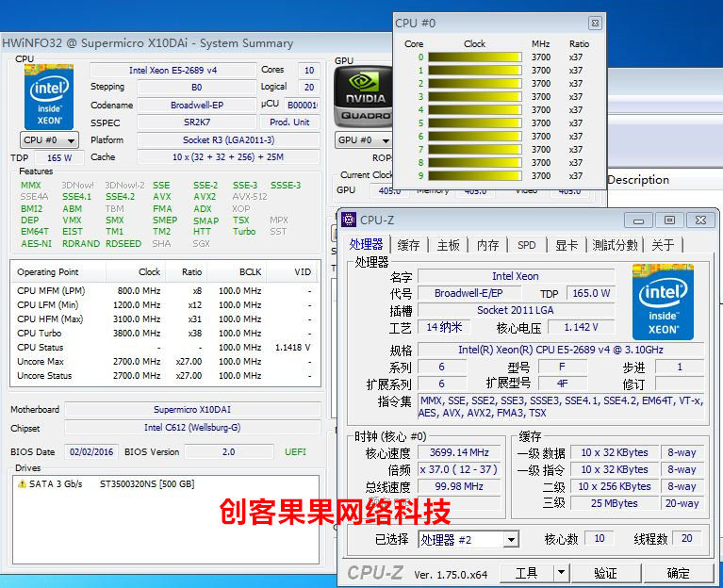The width and height of the screenshot is (723, 588).
Task: Click the Intel C612 (Wellsburg-G) chipset field
Action: (x=192, y=428)
